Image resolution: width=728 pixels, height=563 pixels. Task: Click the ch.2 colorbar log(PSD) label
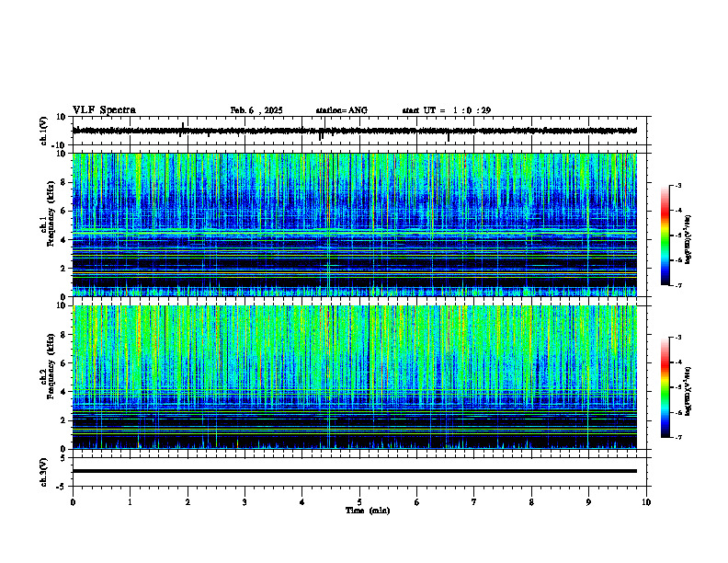point(688,391)
